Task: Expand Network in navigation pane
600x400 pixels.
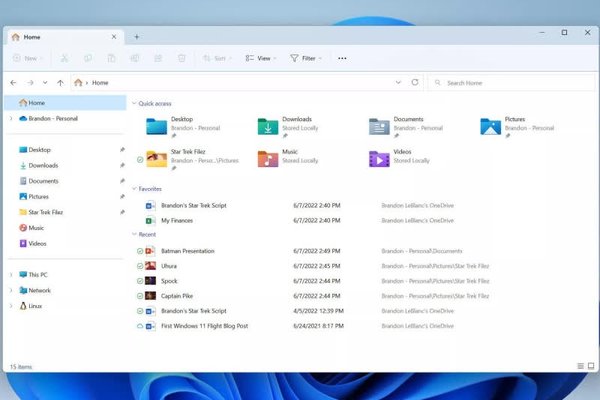Action: pos(11,291)
